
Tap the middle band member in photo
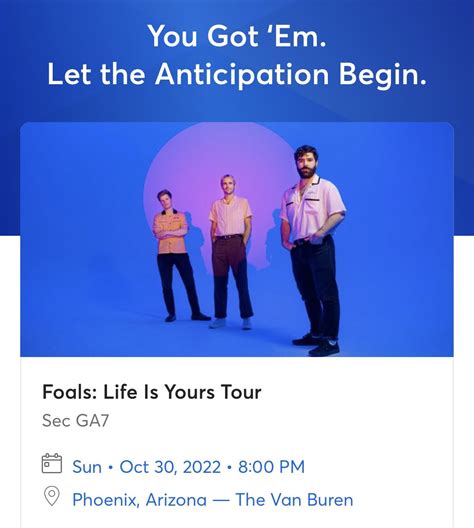click(231, 252)
